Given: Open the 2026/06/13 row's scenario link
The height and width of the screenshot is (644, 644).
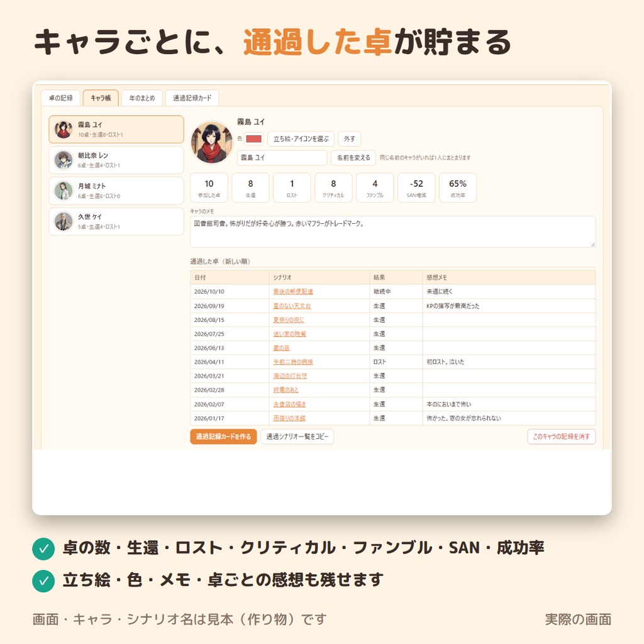Looking at the screenshot, I should [281, 348].
